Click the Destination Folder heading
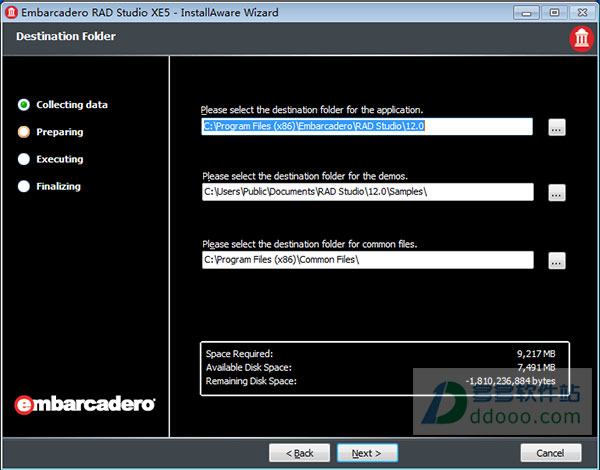Image resolution: width=600 pixels, height=470 pixels. click(66, 36)
